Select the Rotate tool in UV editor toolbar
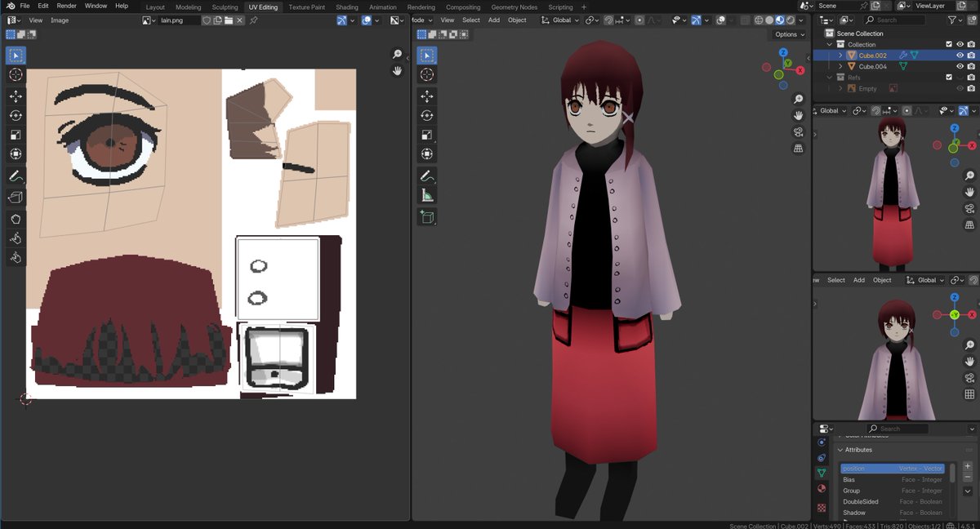This screenshot has width=980, height=529. (16, 116)
